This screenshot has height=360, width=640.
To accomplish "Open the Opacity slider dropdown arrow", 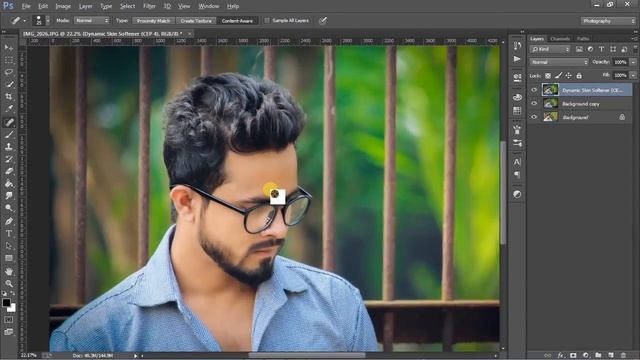I will coord(633,62).
